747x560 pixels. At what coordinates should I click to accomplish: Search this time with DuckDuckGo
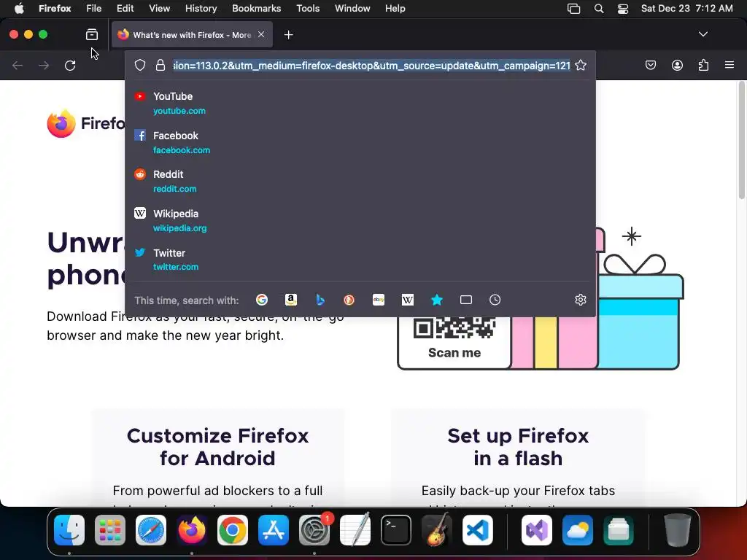[349, 300]
